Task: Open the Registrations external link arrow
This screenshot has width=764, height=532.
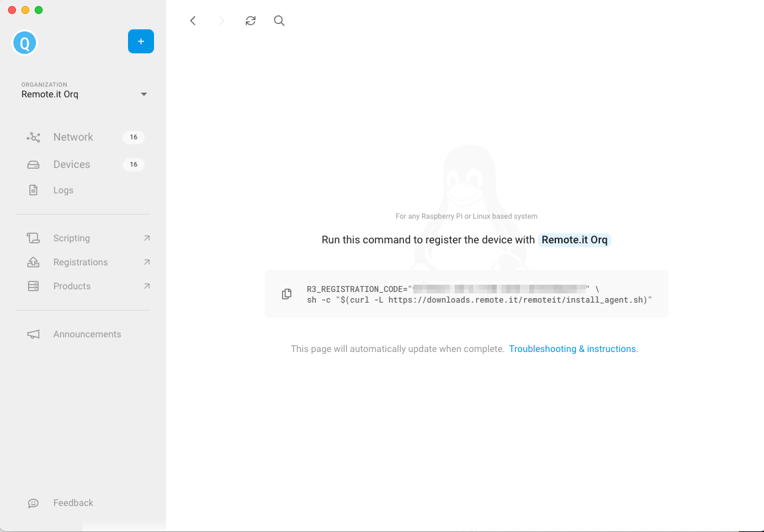Action: coord(147,262)
